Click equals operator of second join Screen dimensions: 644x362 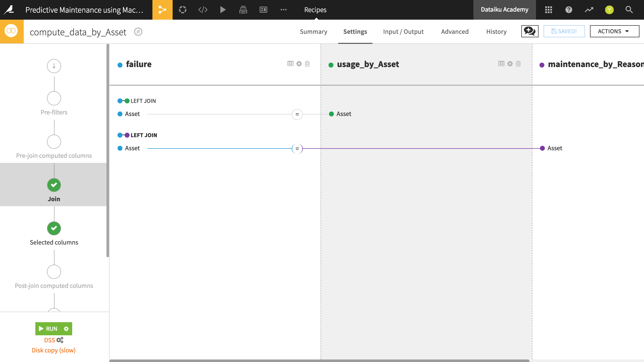click(297, 148)
